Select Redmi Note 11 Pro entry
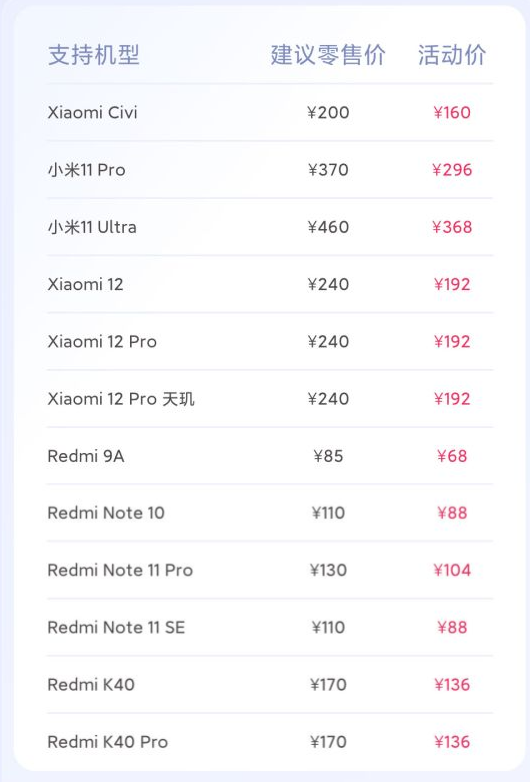The width and height of the screenshot is (530, 782). click(x=120, y=570)
